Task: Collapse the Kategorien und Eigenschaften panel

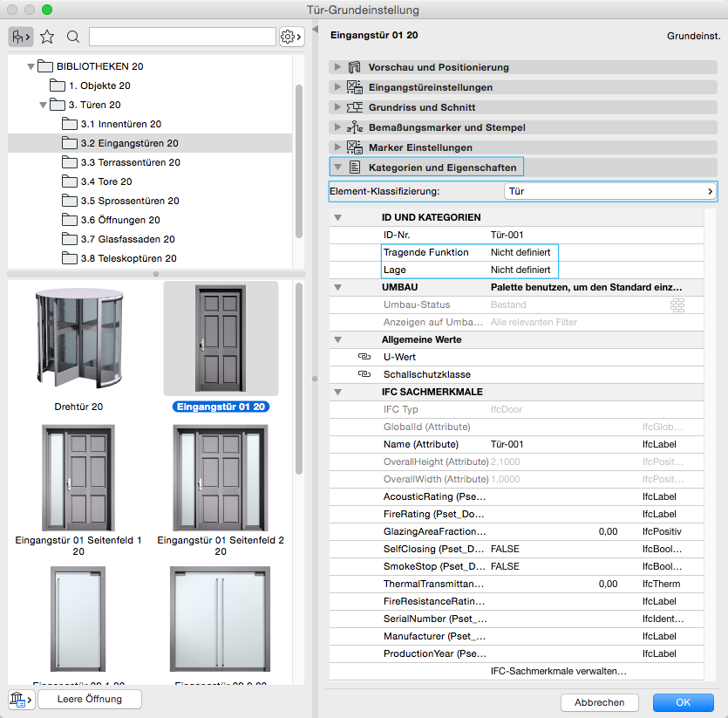Action: 337,167
